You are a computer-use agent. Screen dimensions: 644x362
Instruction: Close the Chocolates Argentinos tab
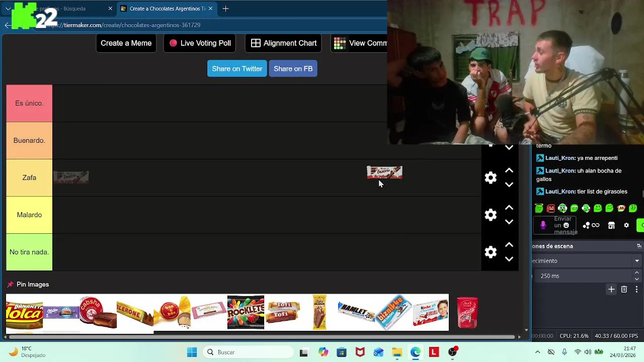pos(210,9)
